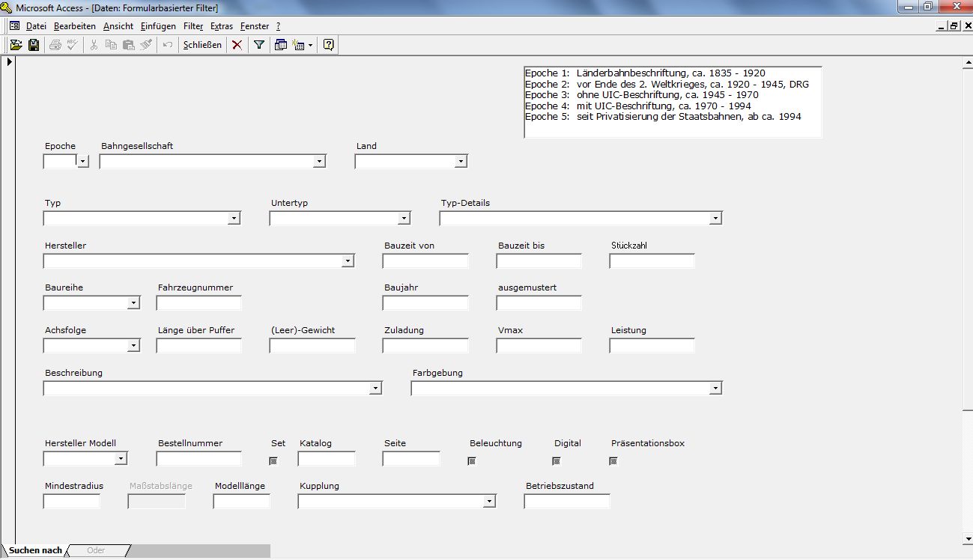The image size is (973, 560).
Task: Open the database window icon
Action: coord(281,45)
